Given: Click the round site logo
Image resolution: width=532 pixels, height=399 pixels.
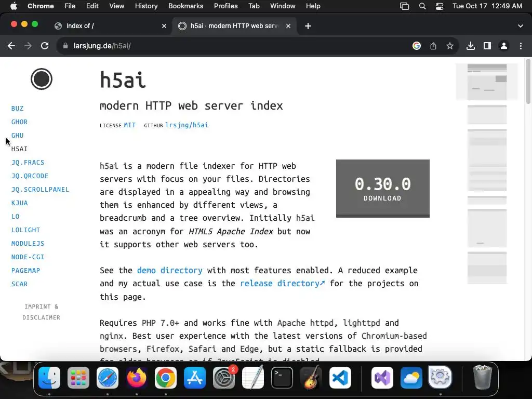Looking at the screenshot, I should click(x=42, y=79).
